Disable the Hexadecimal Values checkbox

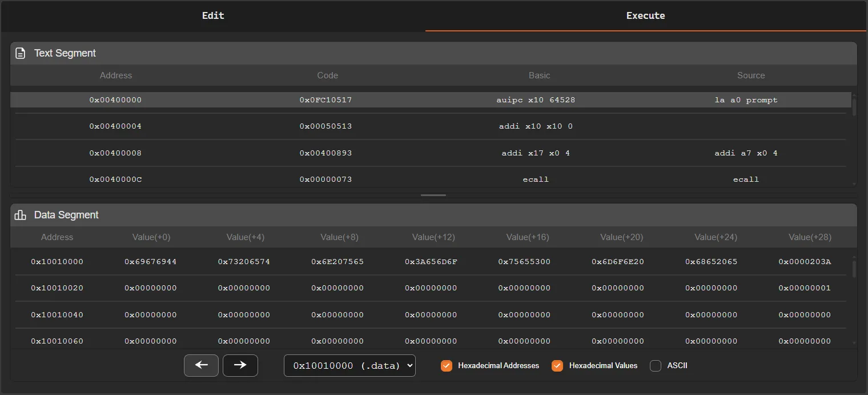pyautogui.click(x=557, y=366)
